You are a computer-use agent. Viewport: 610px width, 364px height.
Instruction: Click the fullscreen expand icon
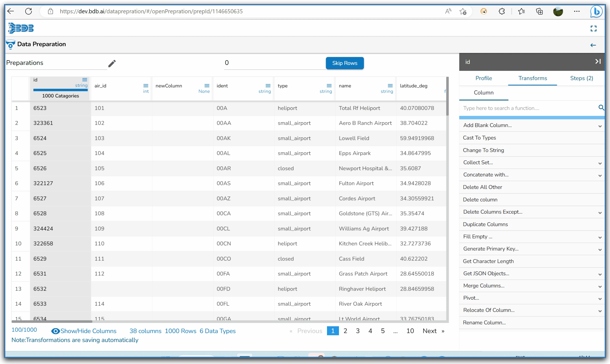(x=593, y=29)
